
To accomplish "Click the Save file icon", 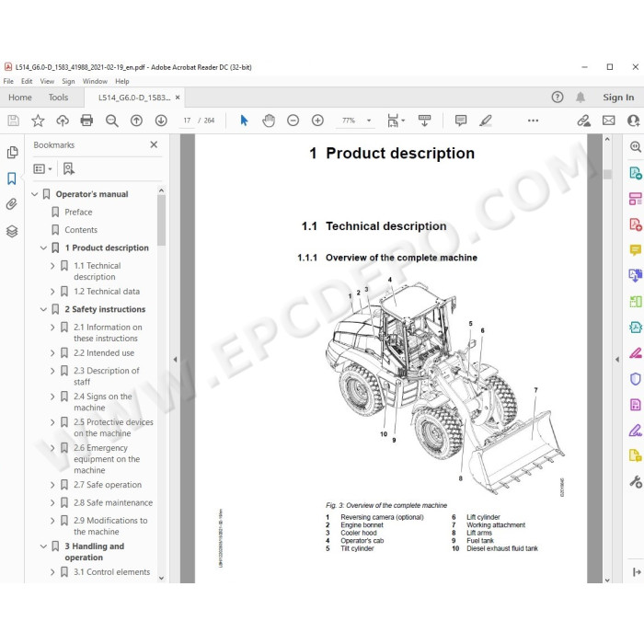I will pos(13,121).
